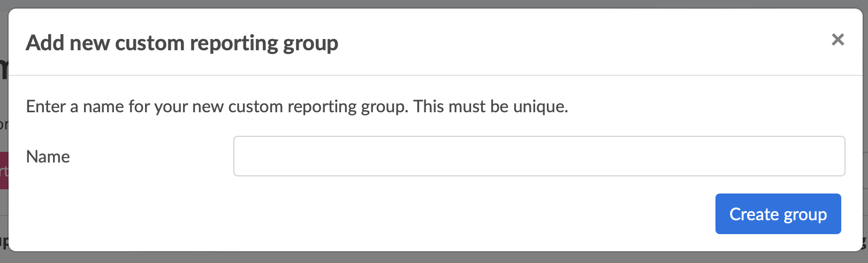Select the empty Name input box
868x263 pixels.
pyautogui.click(x=539, y=156)
